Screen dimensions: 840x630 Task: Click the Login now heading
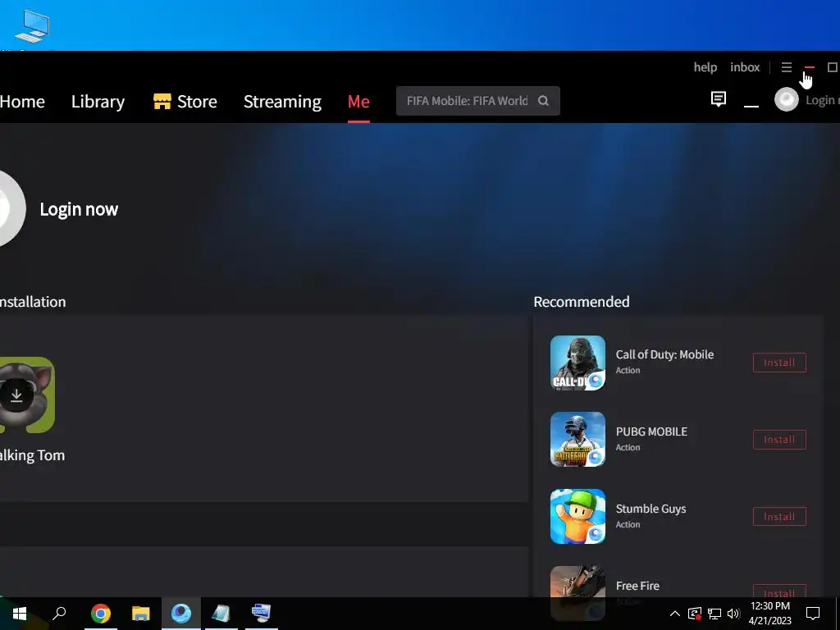pyautogui.click(x=79, y=209)
